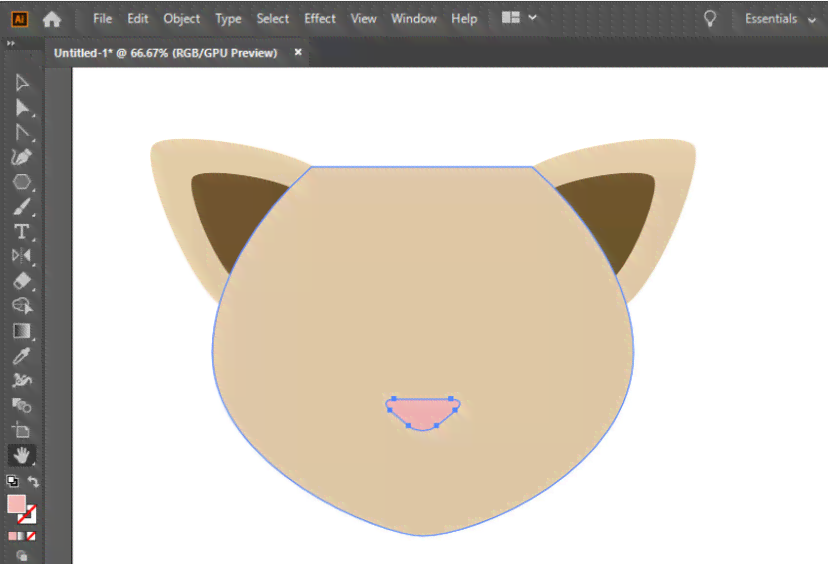This screenshot has height=564, width=828.
Task: Pick the Polygon shape tool
Action: coord(22,182)
